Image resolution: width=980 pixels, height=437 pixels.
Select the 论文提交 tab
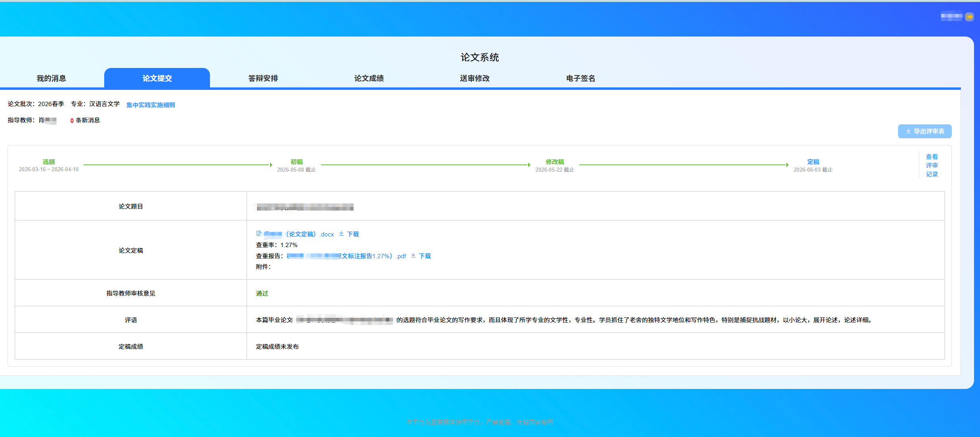point(157,78)
